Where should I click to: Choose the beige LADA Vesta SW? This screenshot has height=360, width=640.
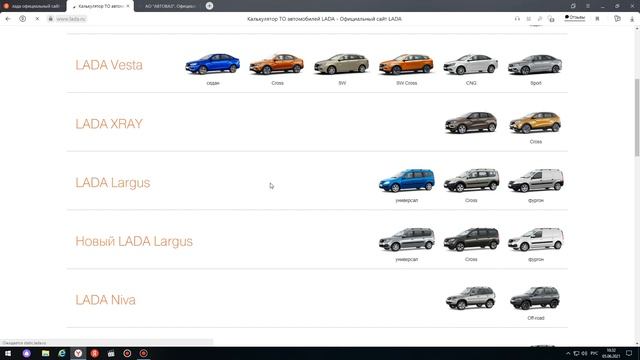[x=342, y=64]
